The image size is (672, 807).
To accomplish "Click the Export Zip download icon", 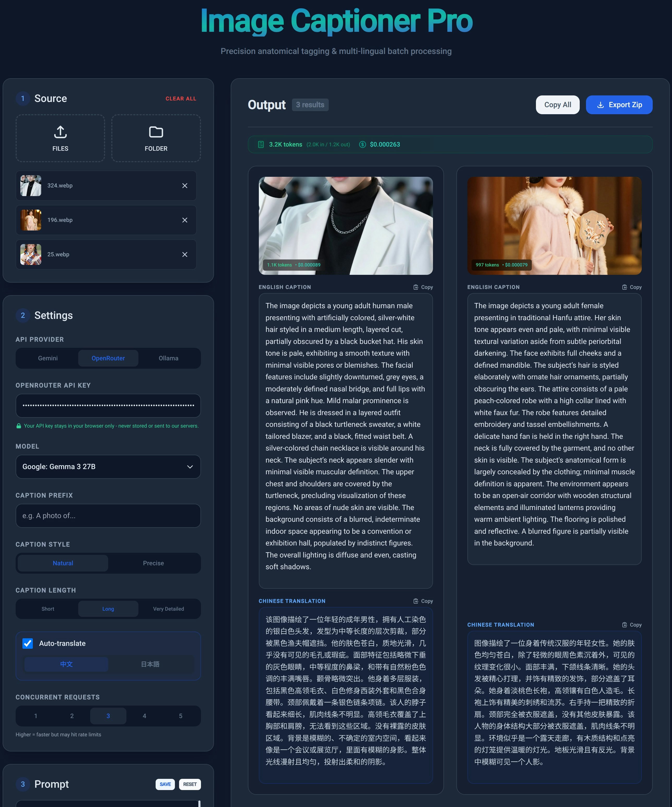I will [x=600, y=105].
